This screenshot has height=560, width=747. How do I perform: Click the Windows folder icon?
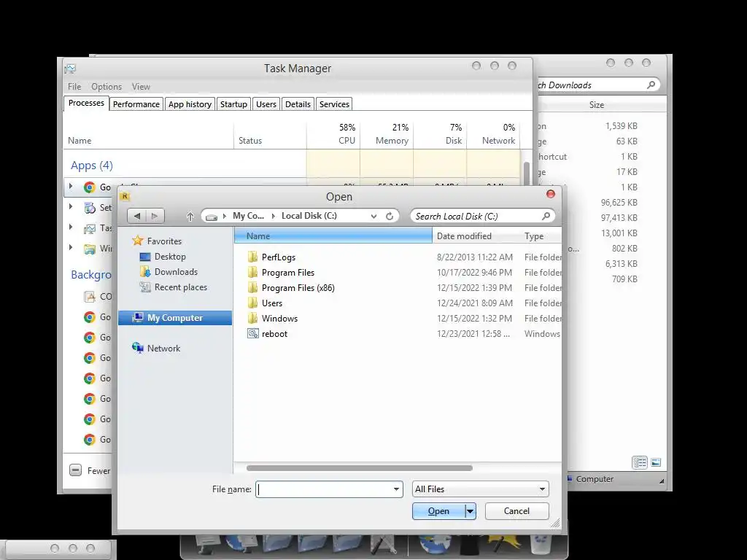point(252,318)
